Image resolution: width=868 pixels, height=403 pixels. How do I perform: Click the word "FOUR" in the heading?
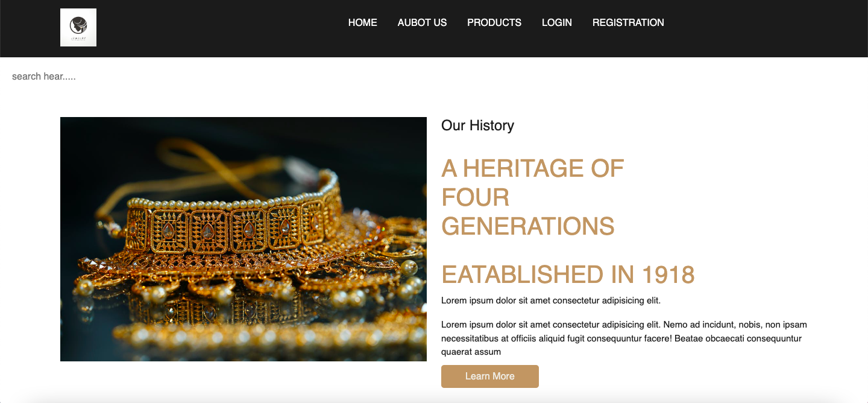point(476,197)
